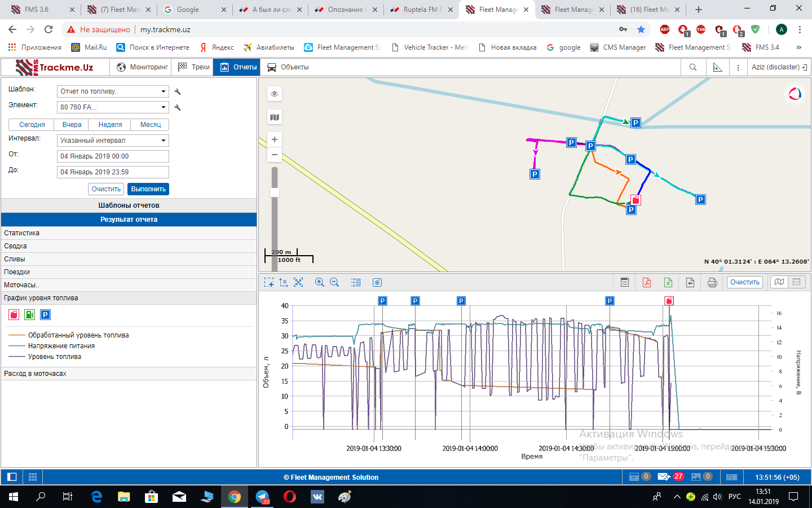Image resolution: width=812 pixels, height=508 pixels.
Task: Print the report using the printer icon
Action: pos(712,282)
